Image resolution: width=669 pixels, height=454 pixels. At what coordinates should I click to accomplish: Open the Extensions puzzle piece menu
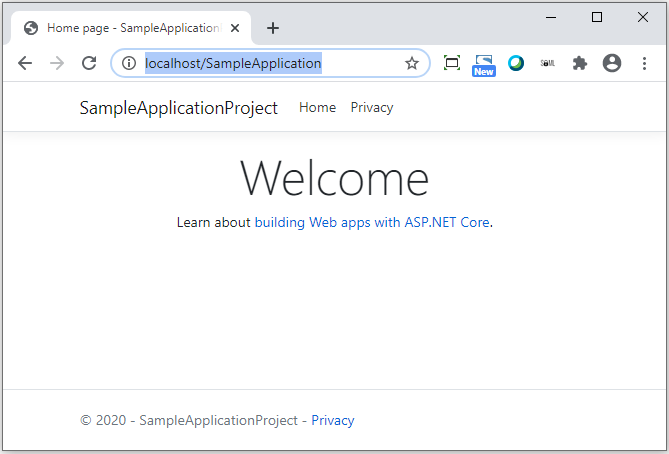point(579,63)
